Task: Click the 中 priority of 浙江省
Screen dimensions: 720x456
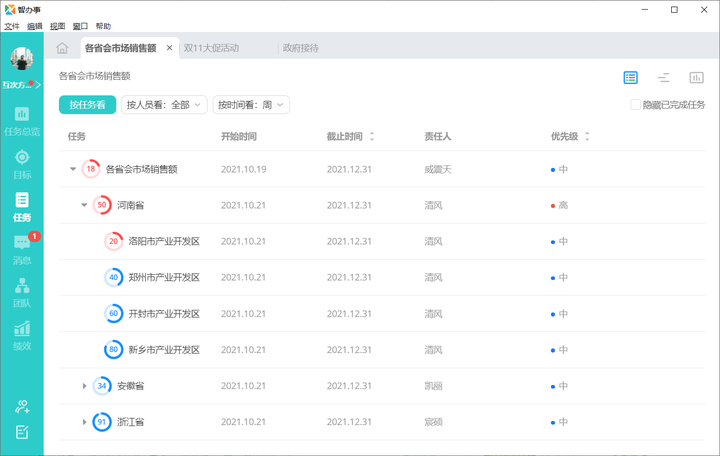Action: tap(559, 422)
